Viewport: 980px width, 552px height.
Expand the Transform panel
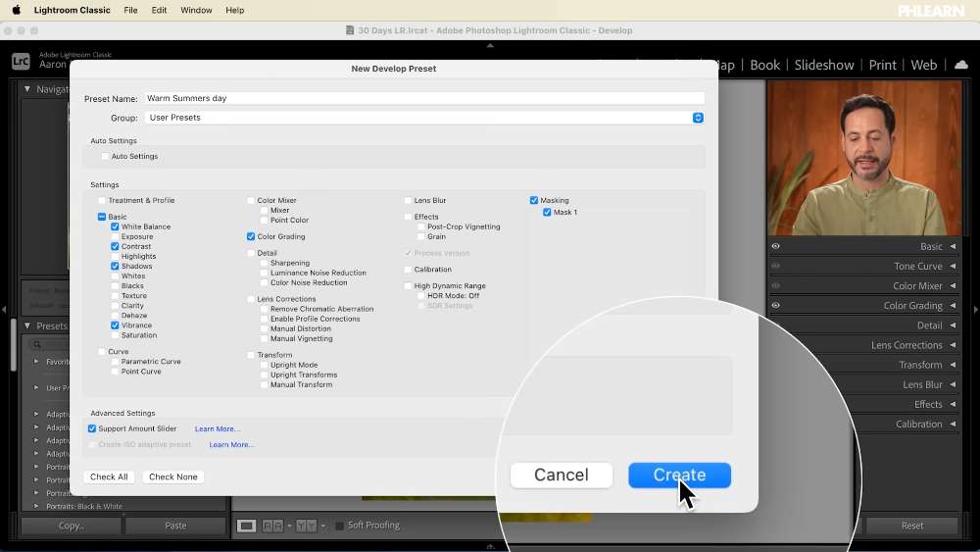click(x=953, y=365)
